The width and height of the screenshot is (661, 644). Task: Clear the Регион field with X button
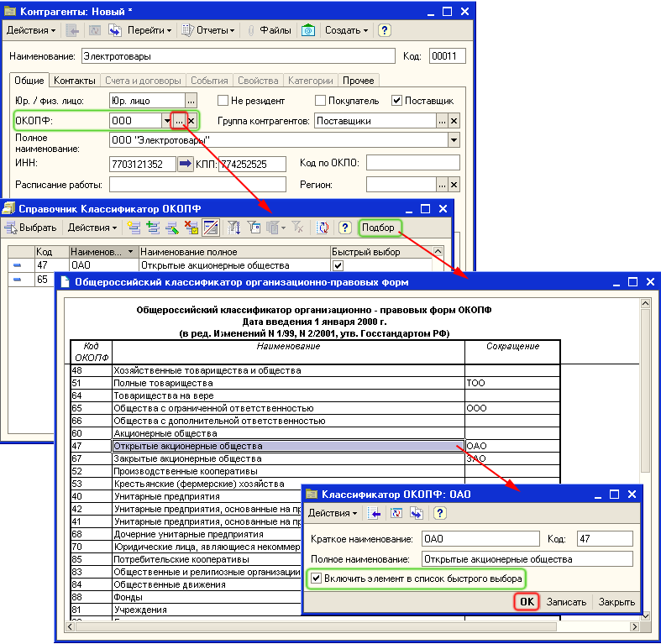(x=454, y=185)
